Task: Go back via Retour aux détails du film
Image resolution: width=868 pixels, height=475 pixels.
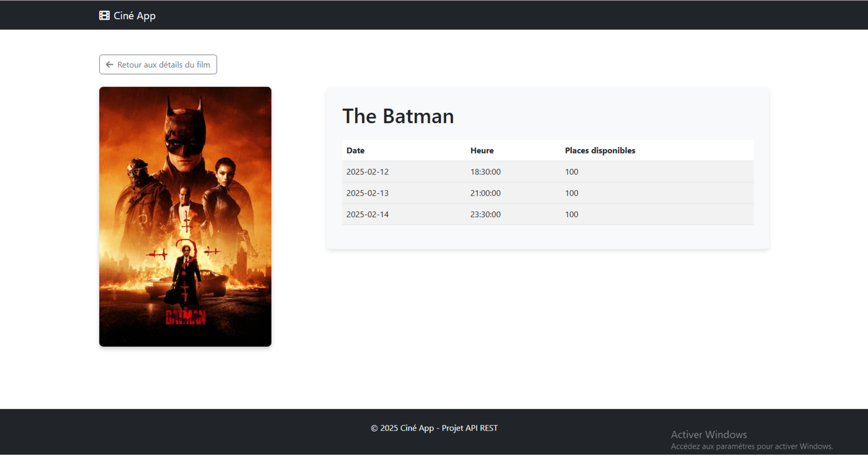Action: tap(158, 65)
